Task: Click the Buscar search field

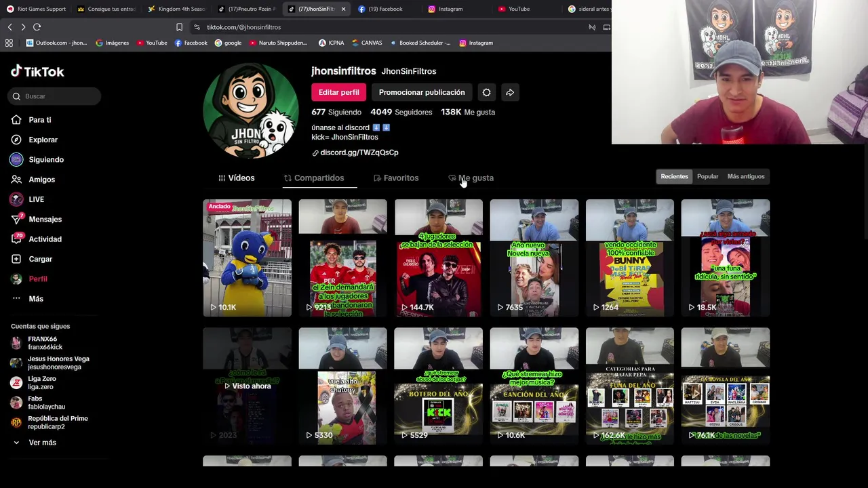Action: (x=56, y=96)
